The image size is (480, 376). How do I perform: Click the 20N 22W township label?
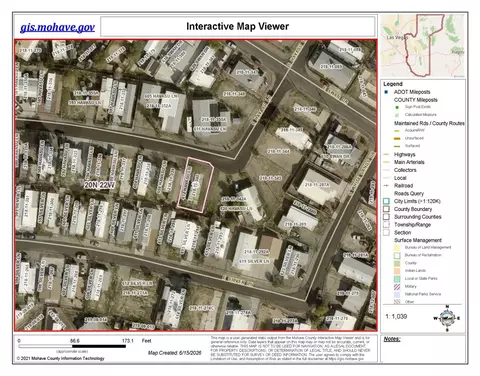[99, 185]
